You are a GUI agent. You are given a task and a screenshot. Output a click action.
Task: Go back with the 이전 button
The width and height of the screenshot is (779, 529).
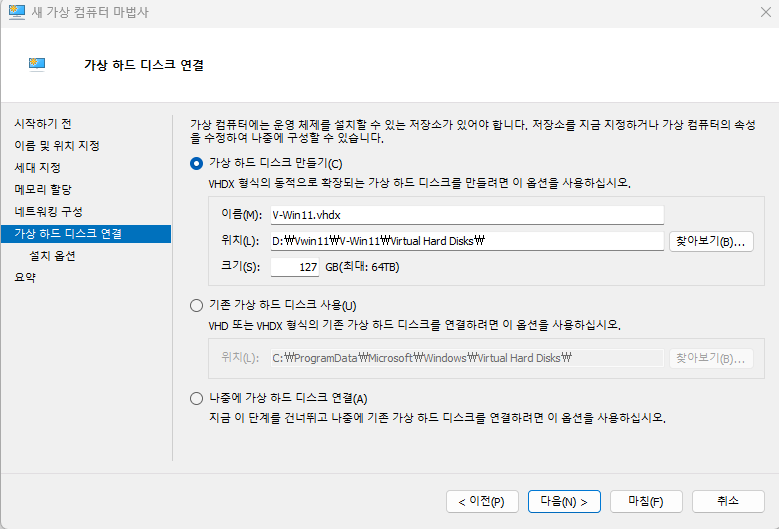(x=482, y=501)
